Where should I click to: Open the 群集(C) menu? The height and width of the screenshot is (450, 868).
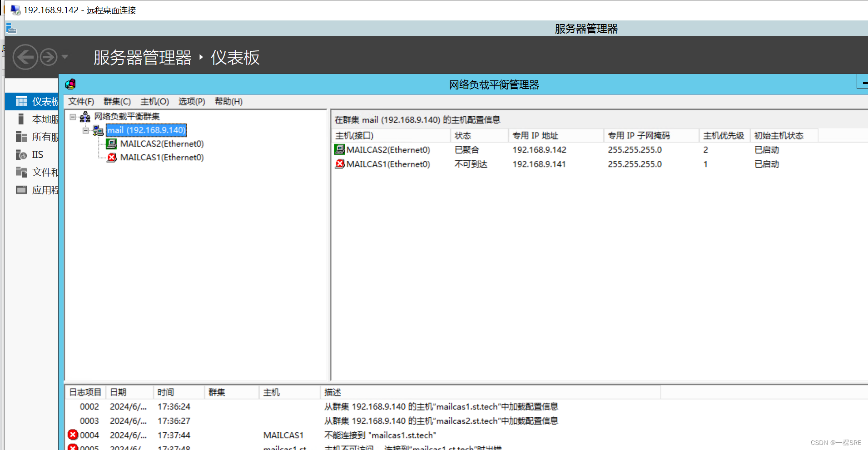pos(117,101)
